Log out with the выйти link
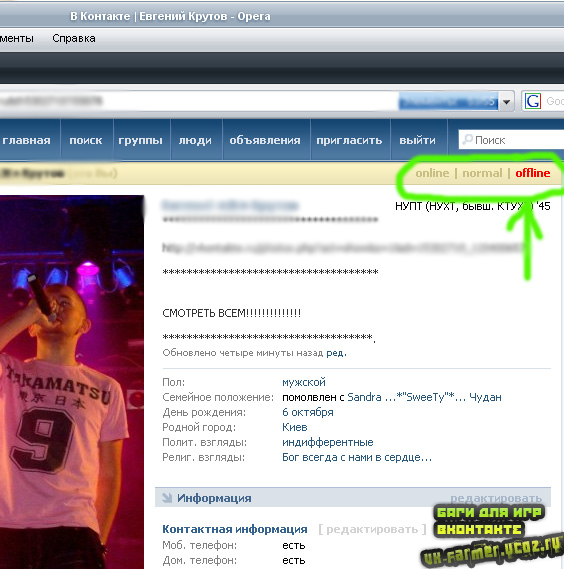The image size is (564, 569). point(417,140)
